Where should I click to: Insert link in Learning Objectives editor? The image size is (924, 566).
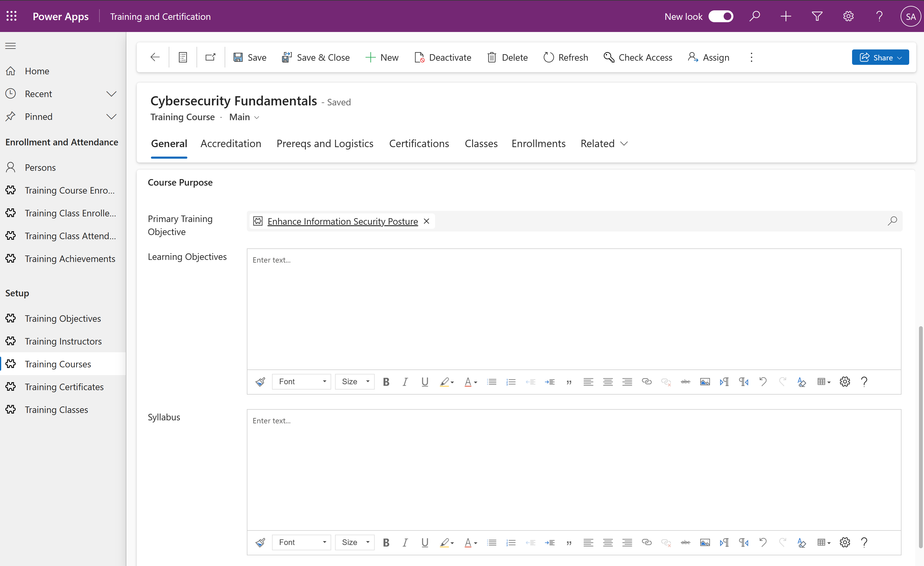(x=646, y=382)
